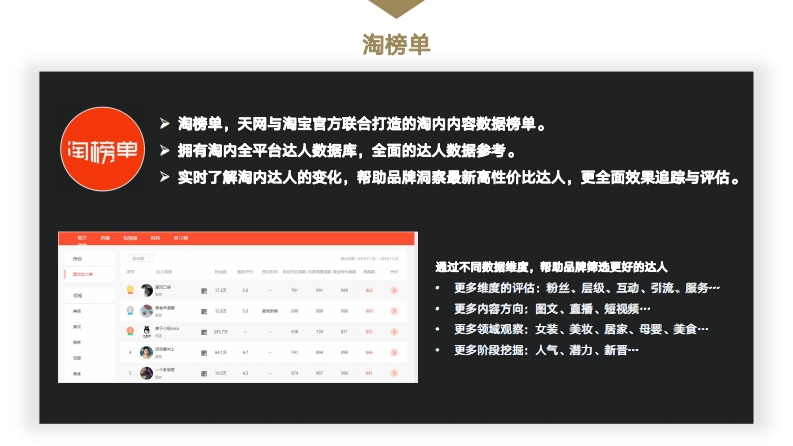Select 领域 heading in the left sidebar
This screenshot has width=793, height=446.
[x=77, y=295]
